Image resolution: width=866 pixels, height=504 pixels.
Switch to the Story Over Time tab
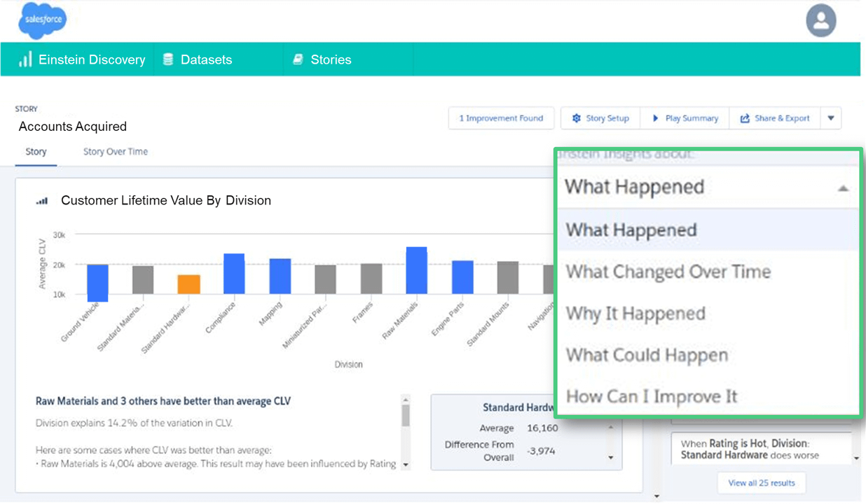[x=116, y=152]
